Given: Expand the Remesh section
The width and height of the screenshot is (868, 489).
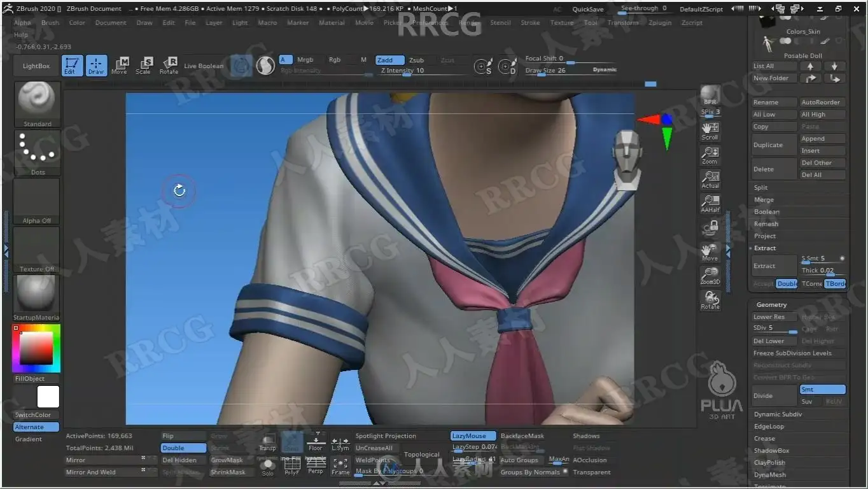Looking at the screenshot, I should coord(766,224).
